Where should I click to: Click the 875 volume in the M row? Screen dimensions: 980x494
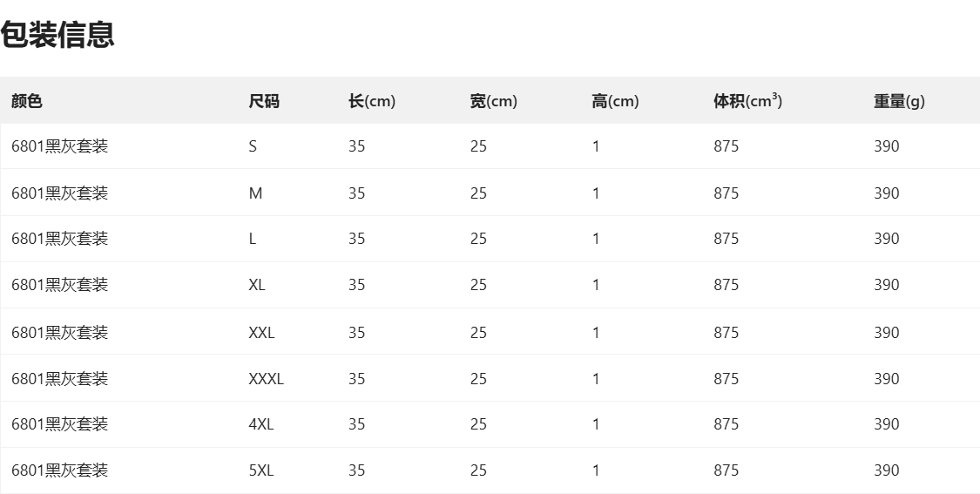(726, 193)
